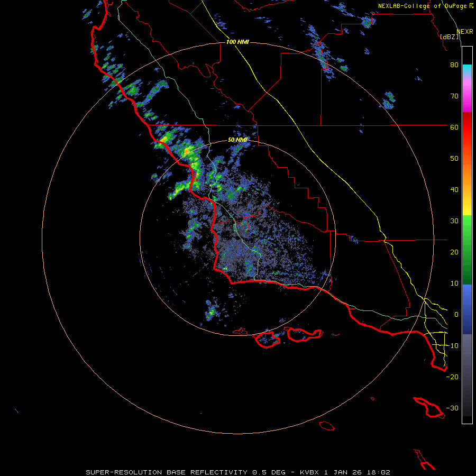476x476 pixels.
Task: Pick the red band of the dBZ color bar
Action: [467, 127]
